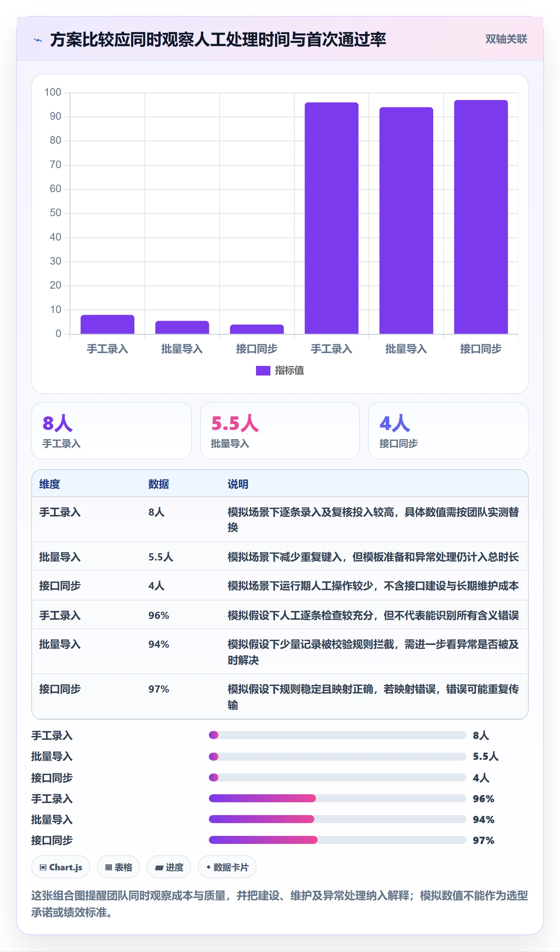Click the 数据卡片 tag chip

pyautogui.click(x=227, y=867)
